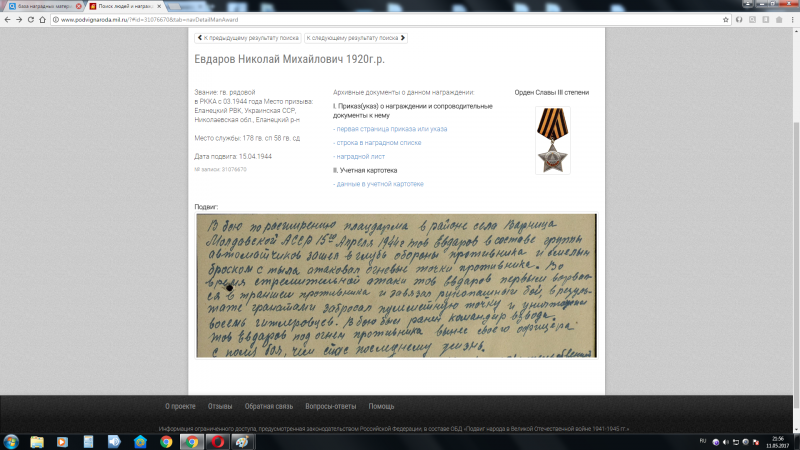Switch to the 'База наградных' tab
The height and width of the screenshot is (450, 800).
(43, 6)
